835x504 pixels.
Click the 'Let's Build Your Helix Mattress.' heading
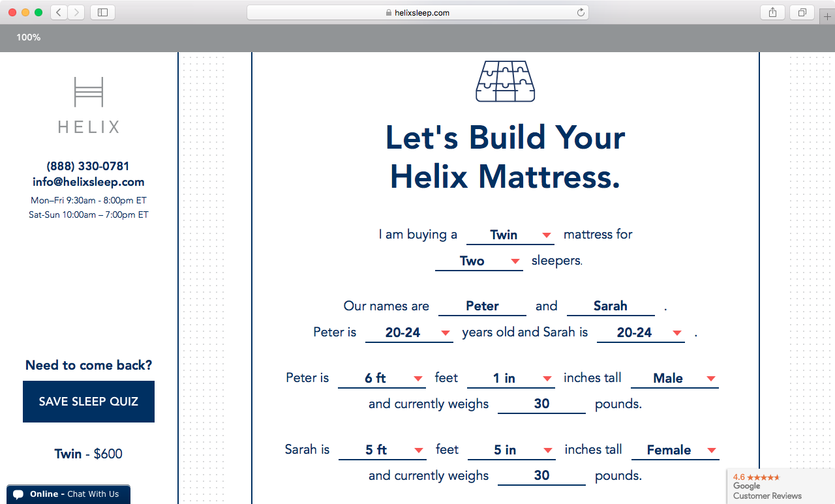click(506, 157)
